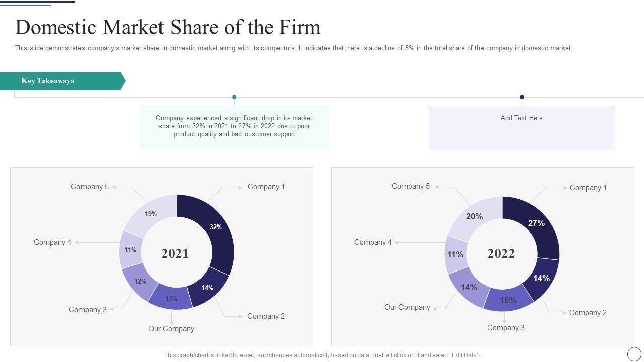
Task: Click the 'Add Text Here' placeholder box
Action: tap(521, 127)
